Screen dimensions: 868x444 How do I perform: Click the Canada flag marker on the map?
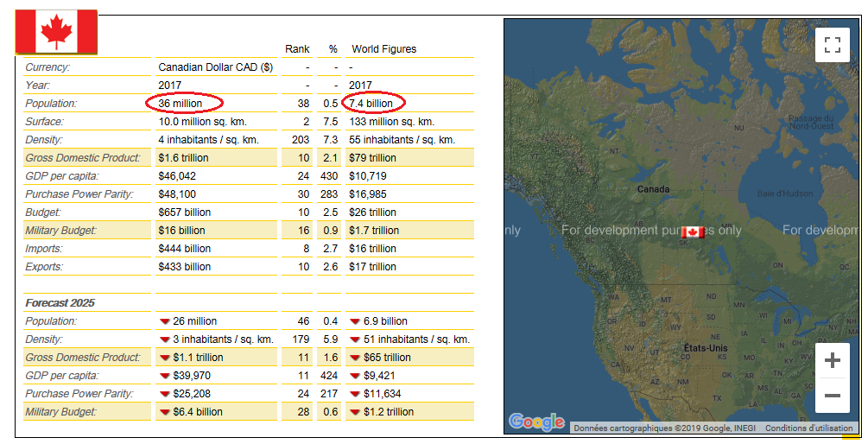click(x=693, y=232)
